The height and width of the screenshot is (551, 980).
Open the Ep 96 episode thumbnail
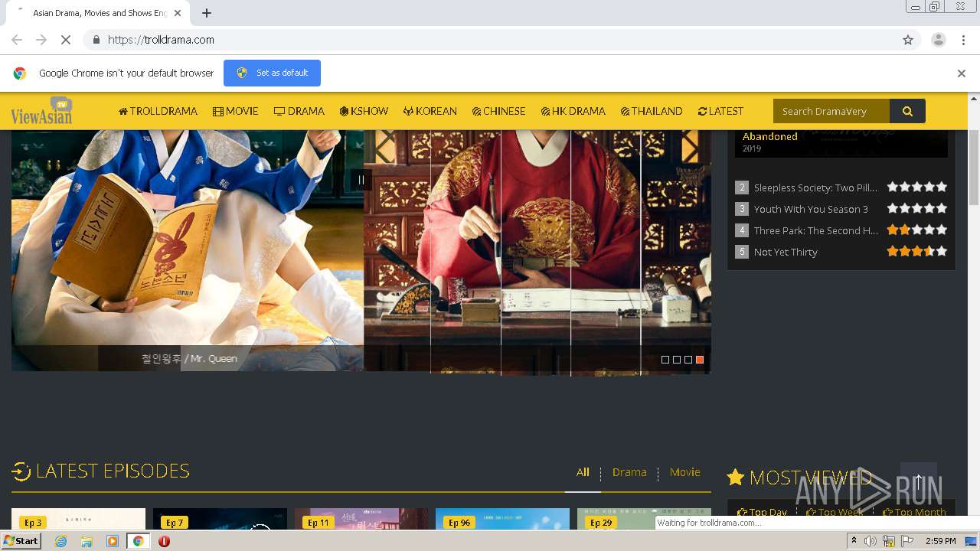point(502,519)
